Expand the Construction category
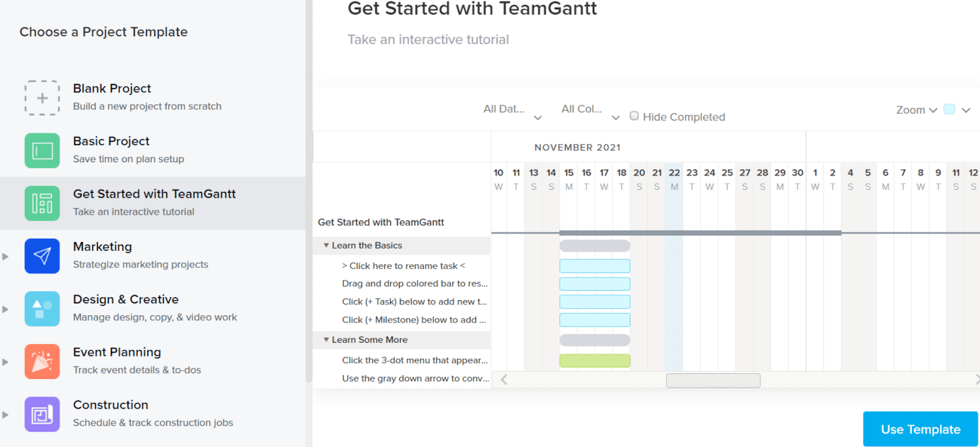The height and width of the screenshot is (447, 980). pyautogui.click(x=6, y=415)
